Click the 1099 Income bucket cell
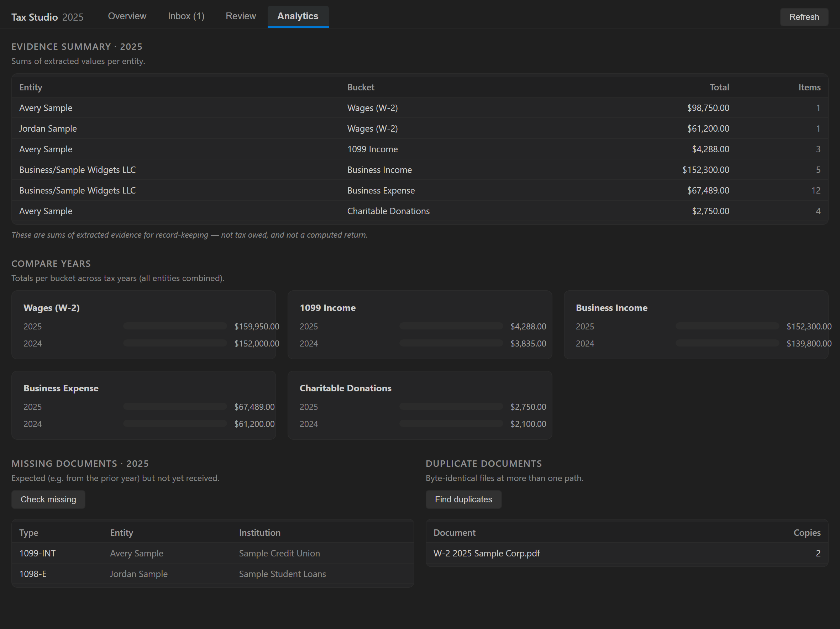This screenshot has width=840, height=629. 373,149
